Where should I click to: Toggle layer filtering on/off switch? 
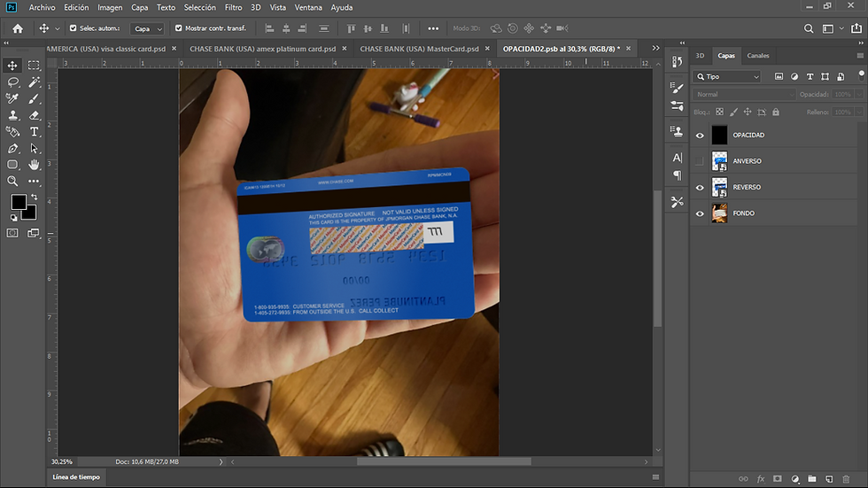click(861, 74)
